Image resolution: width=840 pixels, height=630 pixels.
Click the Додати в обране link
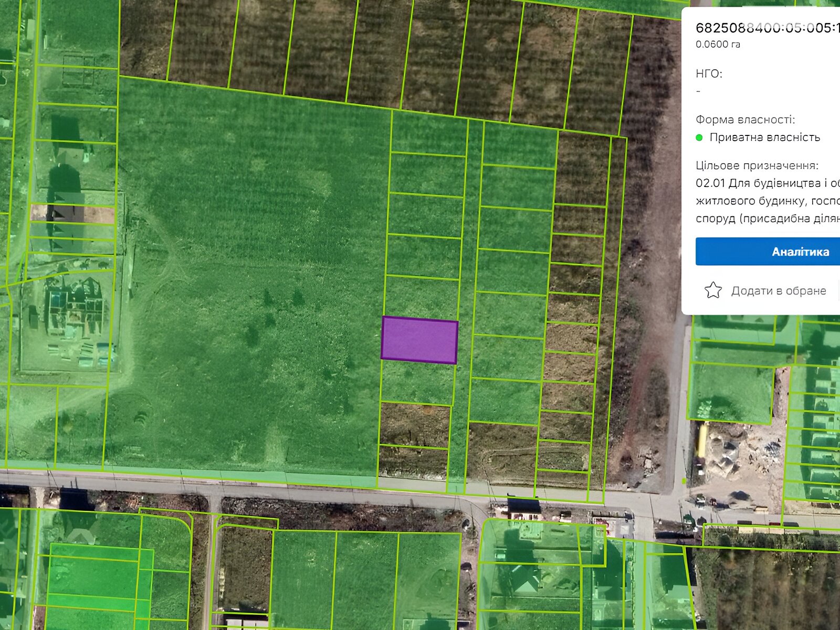pos(778,291)
